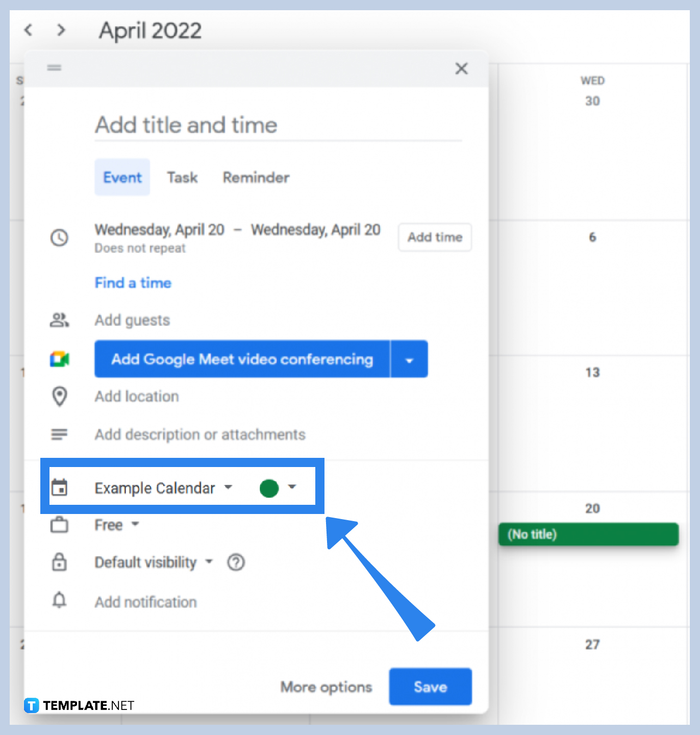Click the briefcase icon next to Free
Viewport: 700px width, 735px height.
[x=60, y=524]
